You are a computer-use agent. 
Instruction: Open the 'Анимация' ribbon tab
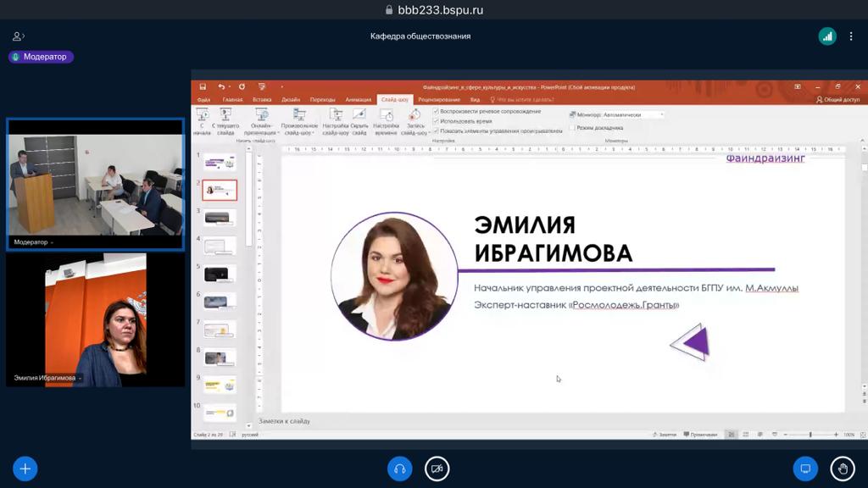pos(359,100)
